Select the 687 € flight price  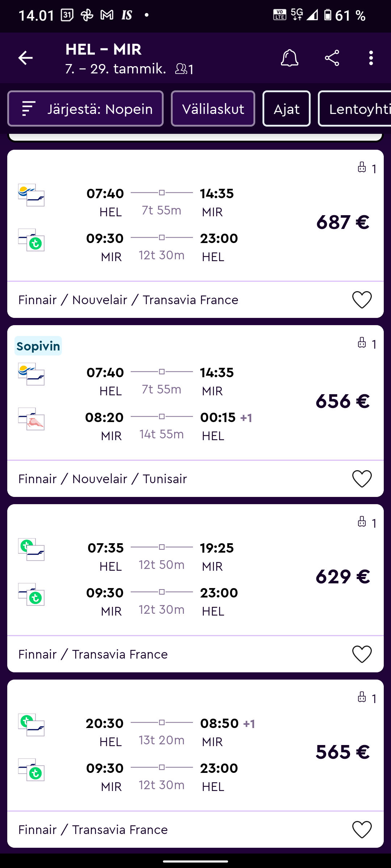[342, 222]
